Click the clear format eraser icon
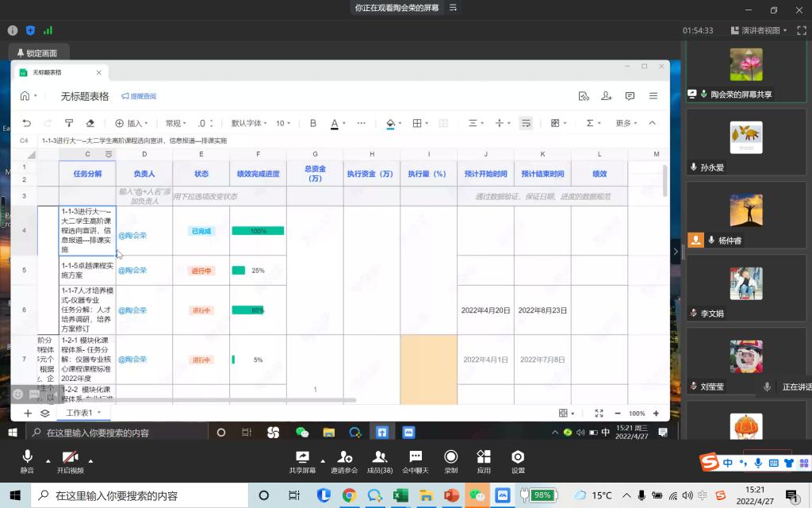Viewport: 812px width, 508px height. (x=90, y=123)
